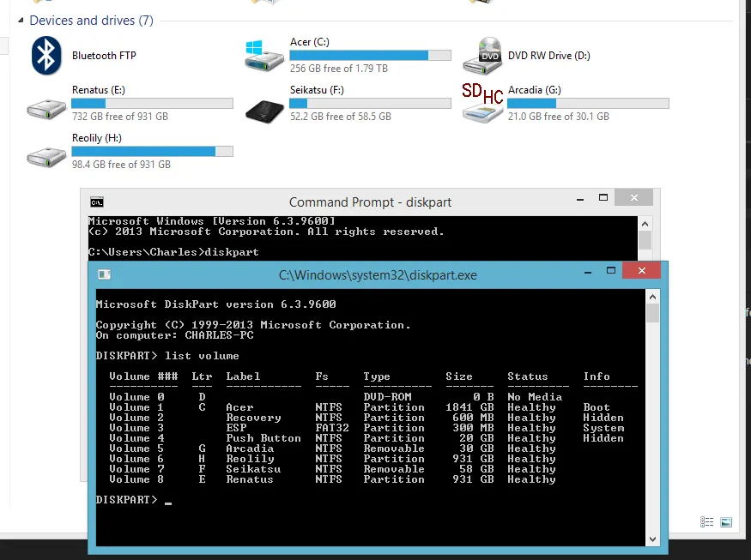Click the Volume 7 Seikatsu row
Screen dimensions: 751x560
click(332, 469)
